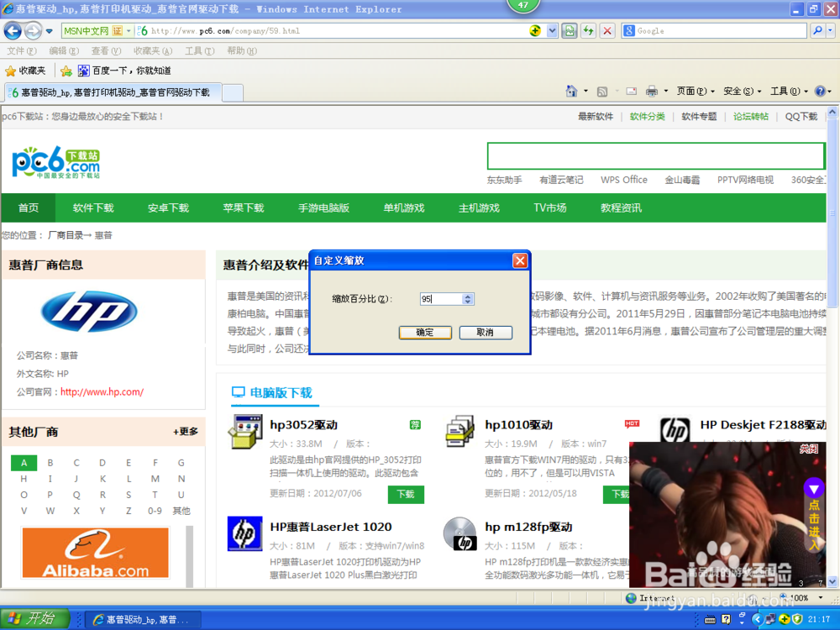840x630 pixels.
Task: Click the search magnifier icon
Action: click(x=817, y=31)
